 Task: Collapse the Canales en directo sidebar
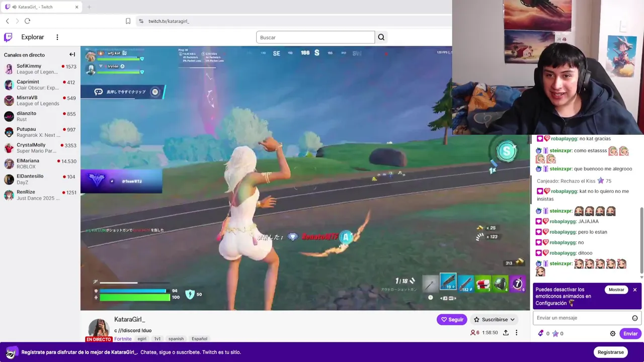click(x=72, y=54)
